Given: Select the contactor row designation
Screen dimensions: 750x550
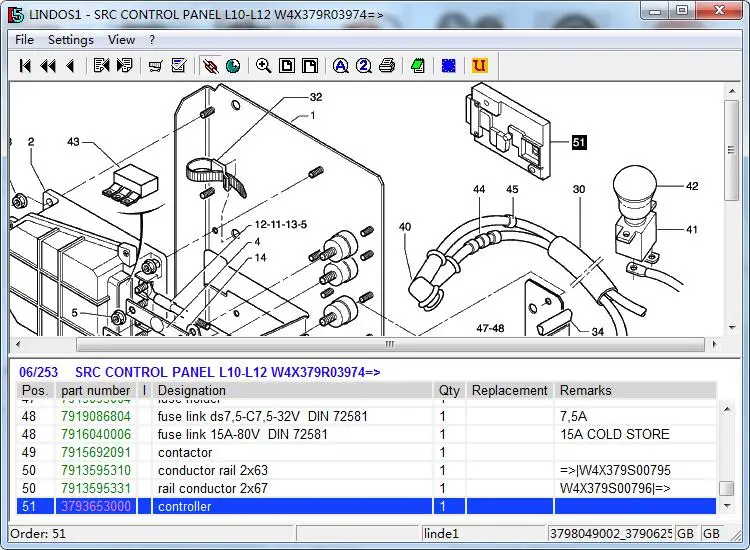Looking at the screenshot, I should click(x=185, y=452).
